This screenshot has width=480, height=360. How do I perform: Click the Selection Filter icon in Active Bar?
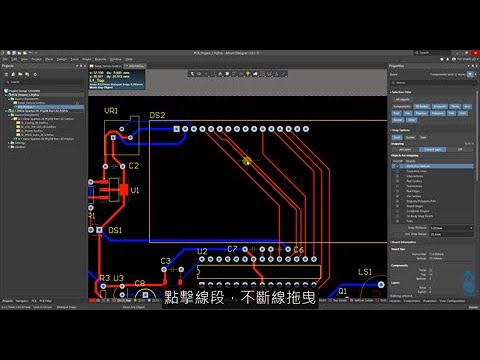click(x=192, y=74)
